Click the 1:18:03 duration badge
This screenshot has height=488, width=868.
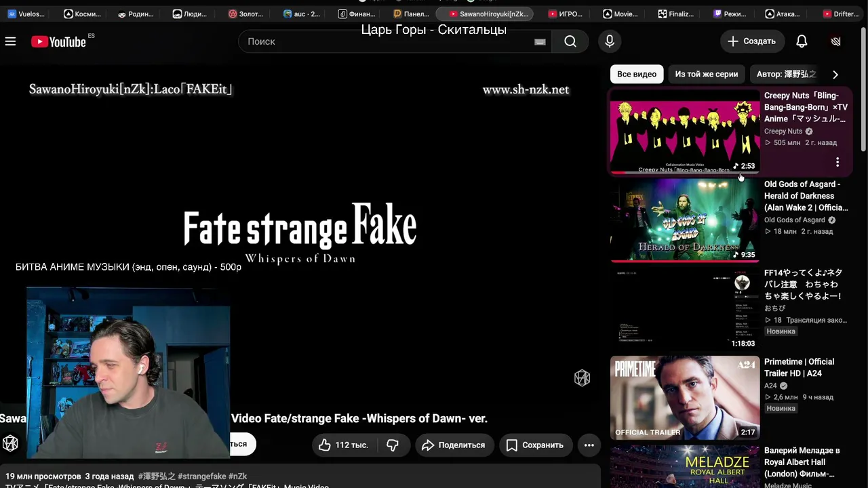(x=743, y=344)
